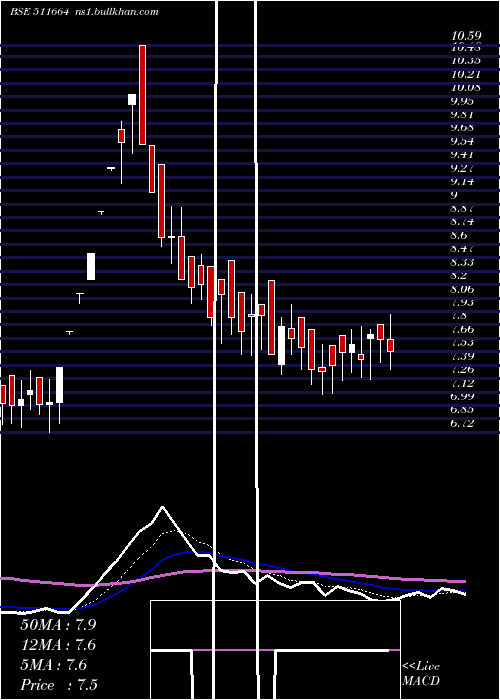Click the ns1.bullkhan.com source text
The width and height of the screenshot is (500, 700).
point(116,12)
